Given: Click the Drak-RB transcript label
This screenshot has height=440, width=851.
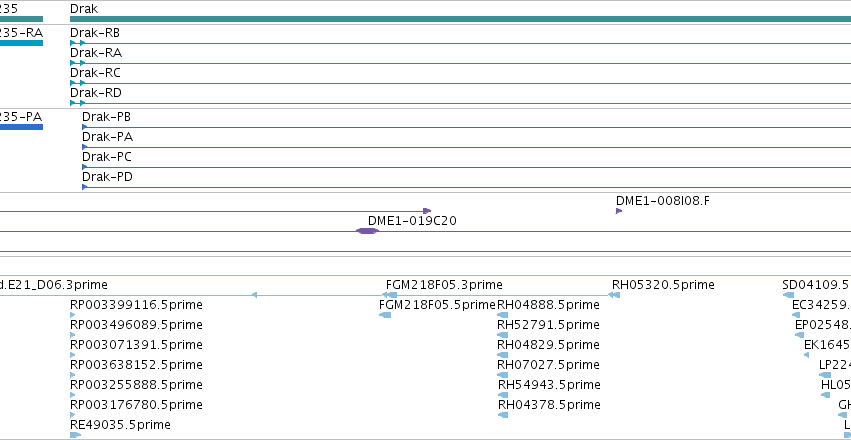Looking at the screenshot, I should click(95, 33).
